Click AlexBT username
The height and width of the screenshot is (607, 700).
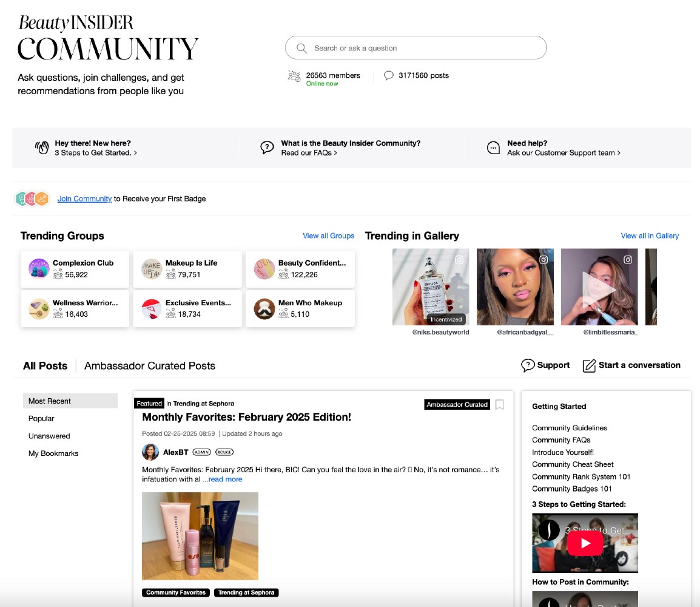(175, 452)
